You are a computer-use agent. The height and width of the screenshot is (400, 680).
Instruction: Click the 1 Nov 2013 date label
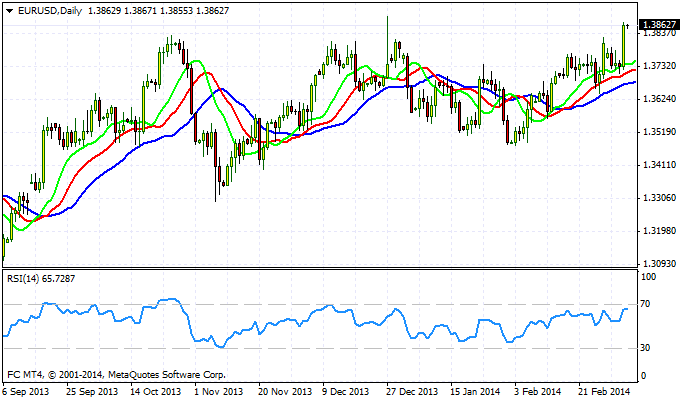click(x=219, y=391)
